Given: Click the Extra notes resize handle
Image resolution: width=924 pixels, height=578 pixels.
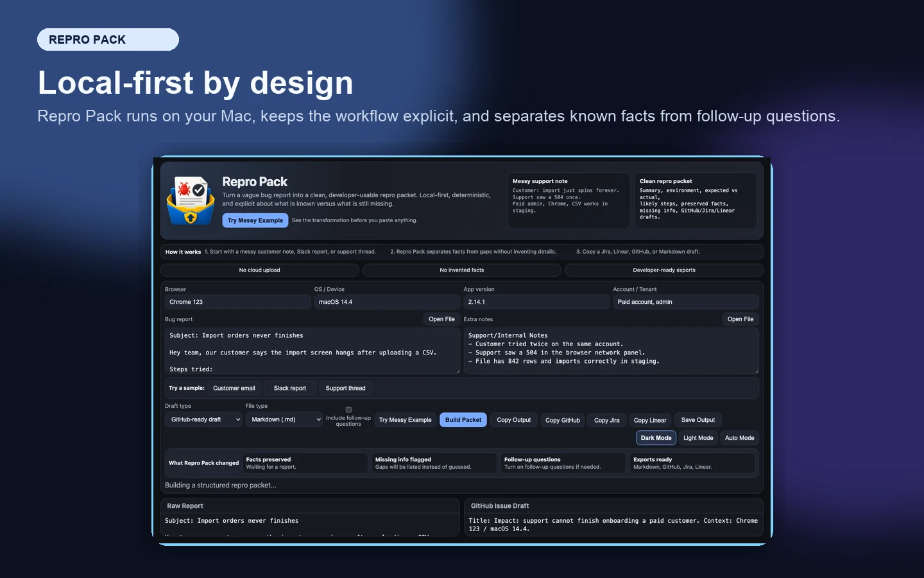Looking at the screenshot, I should 756,371.
